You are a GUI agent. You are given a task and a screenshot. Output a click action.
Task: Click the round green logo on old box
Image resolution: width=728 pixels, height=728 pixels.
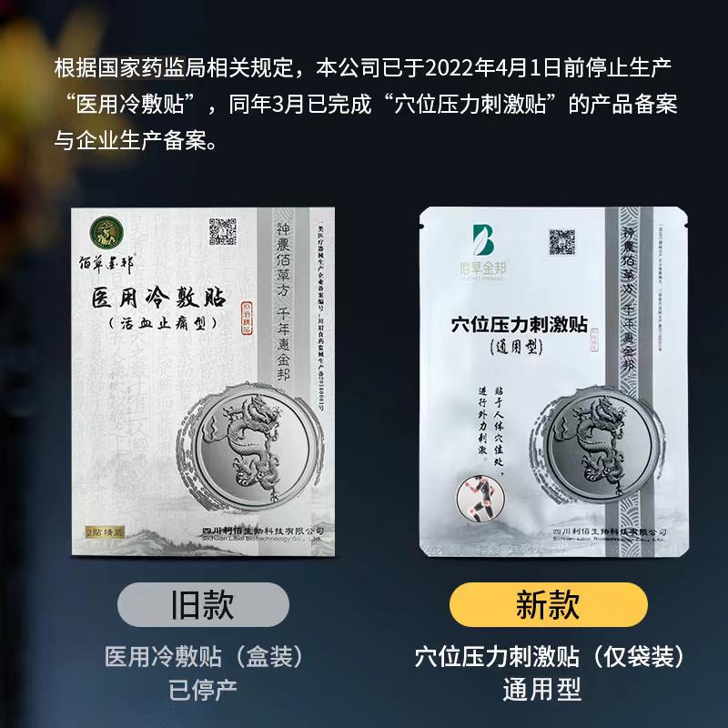106,232
